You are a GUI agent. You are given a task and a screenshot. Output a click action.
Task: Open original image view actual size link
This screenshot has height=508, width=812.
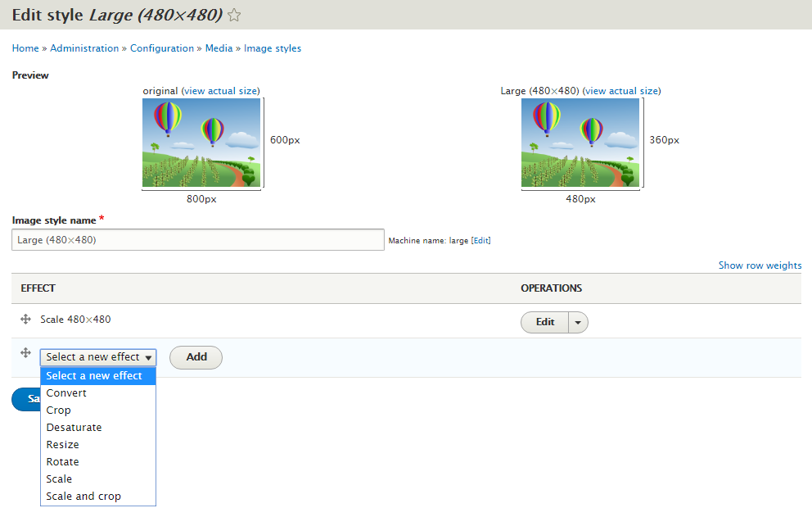pyautogui.click(x=221, y=91)
